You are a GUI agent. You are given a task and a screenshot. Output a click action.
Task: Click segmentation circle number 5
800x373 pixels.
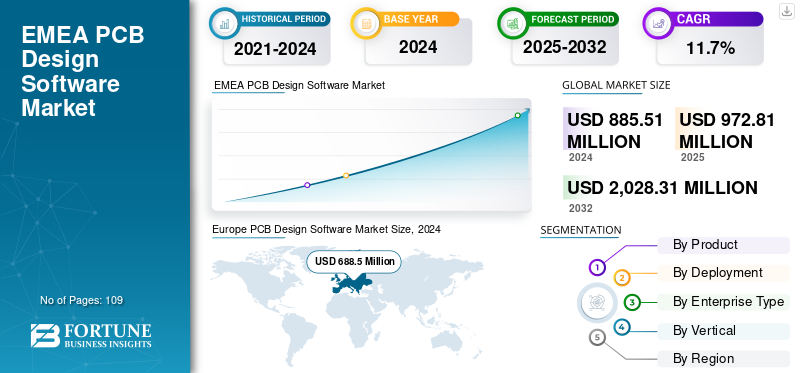pyautogui.click(x=597, y=337)
